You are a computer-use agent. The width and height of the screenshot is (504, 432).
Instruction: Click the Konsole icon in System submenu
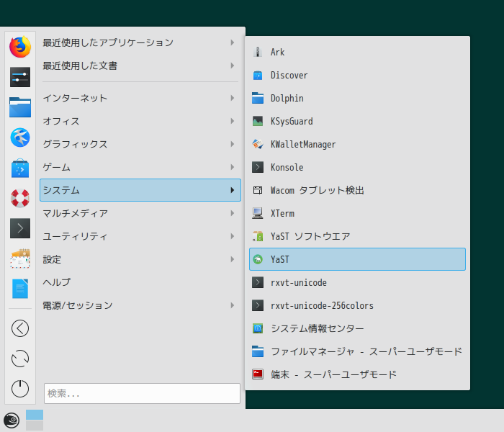(258, 167)
